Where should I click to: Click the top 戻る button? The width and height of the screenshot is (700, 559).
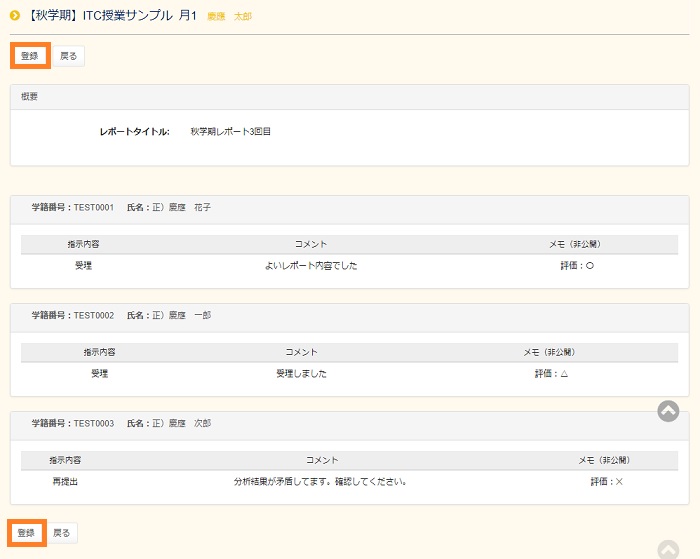tap(68, 56)
